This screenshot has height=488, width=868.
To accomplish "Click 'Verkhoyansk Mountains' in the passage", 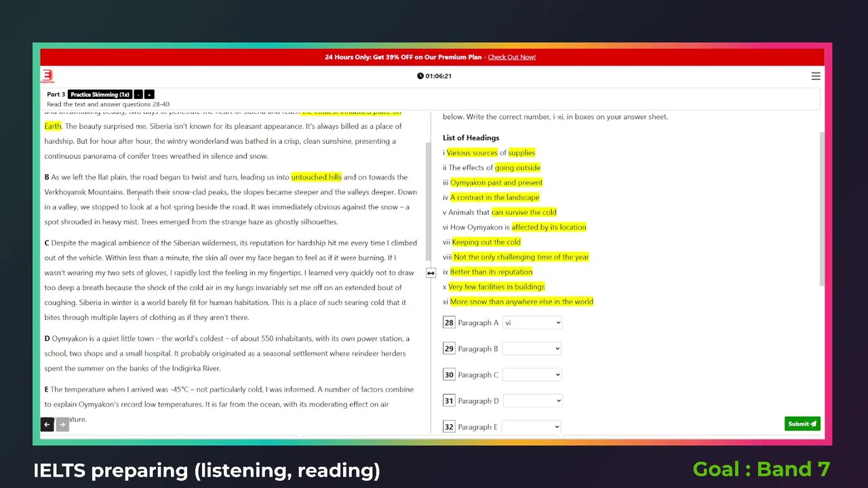I will (84, 192).
